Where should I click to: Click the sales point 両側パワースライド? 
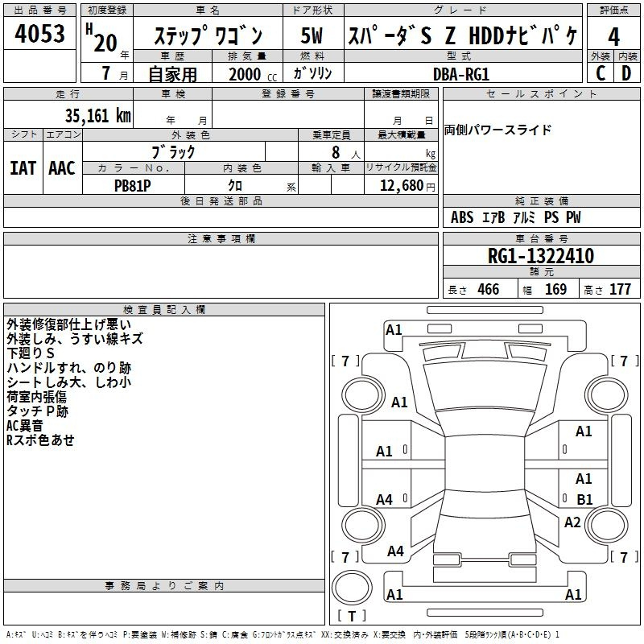tap(497, 130)
